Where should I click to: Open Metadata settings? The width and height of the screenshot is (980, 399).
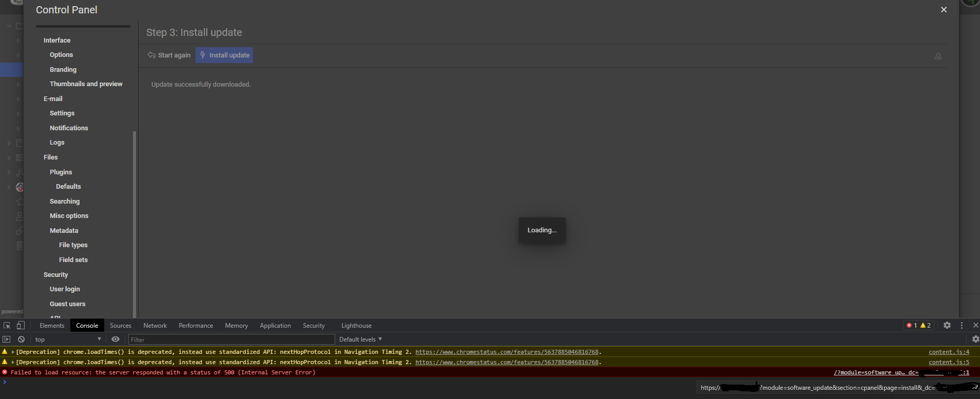coord(64,231)
